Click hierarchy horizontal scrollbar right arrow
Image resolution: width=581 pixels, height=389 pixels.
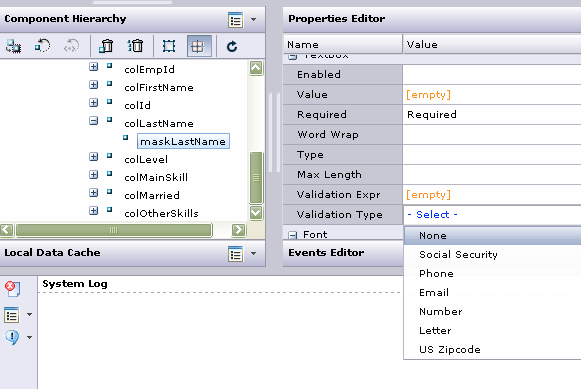click(x=239, y=230)
